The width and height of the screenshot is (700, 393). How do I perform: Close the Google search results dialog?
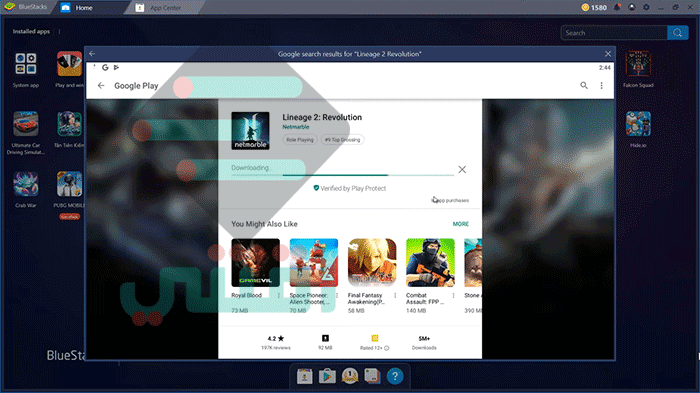[x=608, y=54]
